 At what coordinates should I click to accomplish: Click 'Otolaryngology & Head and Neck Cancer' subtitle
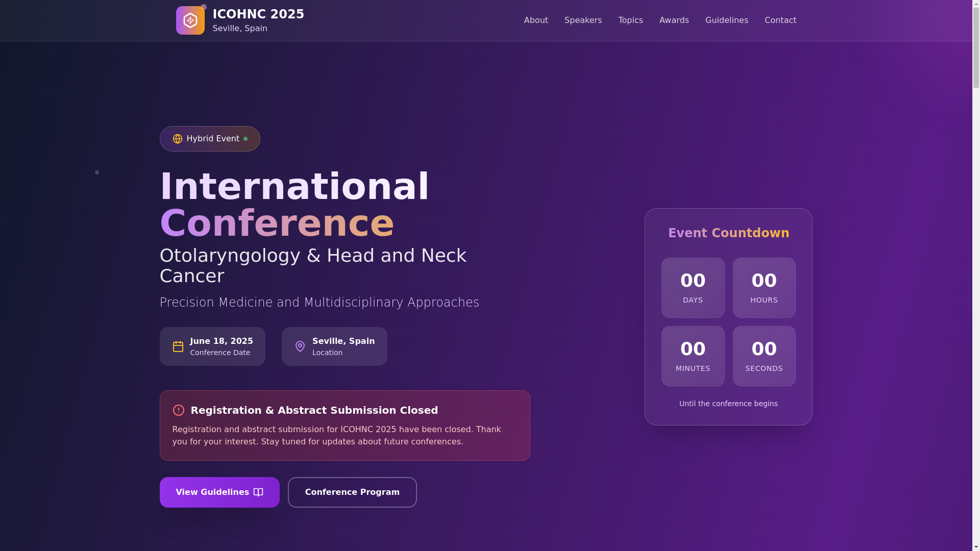(313, 266)
